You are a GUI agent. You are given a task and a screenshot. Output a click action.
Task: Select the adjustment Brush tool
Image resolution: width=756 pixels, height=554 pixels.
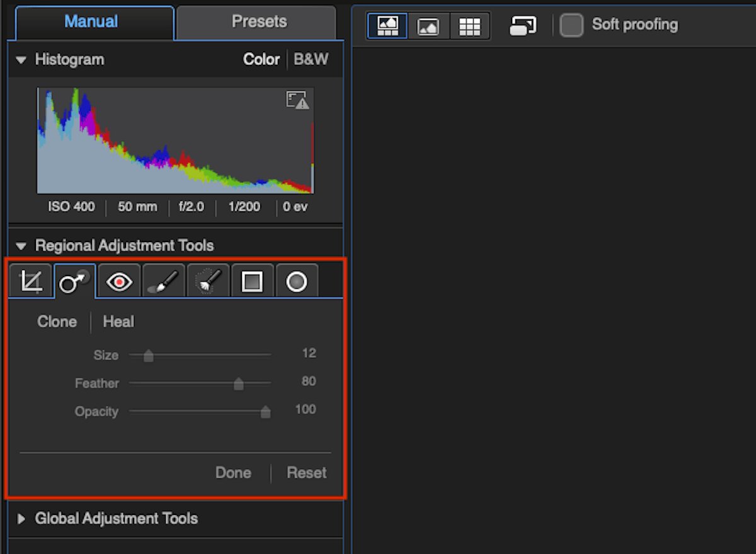163,280
